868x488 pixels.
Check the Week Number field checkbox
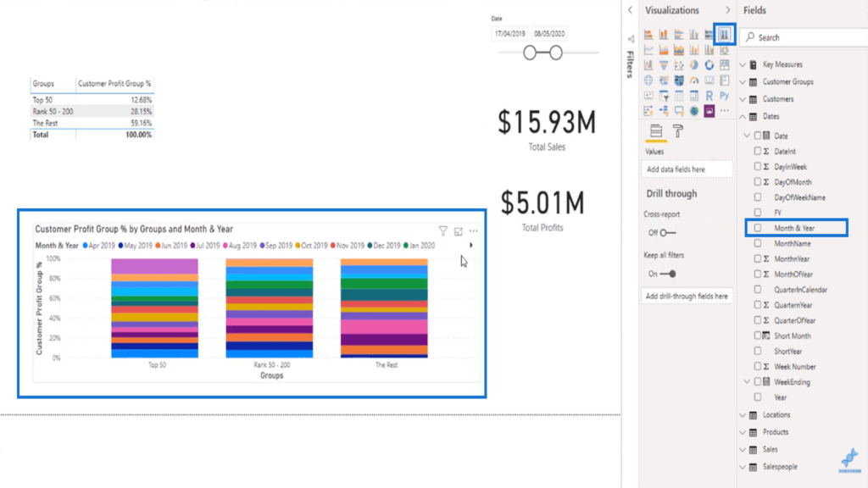click(758, 366)
